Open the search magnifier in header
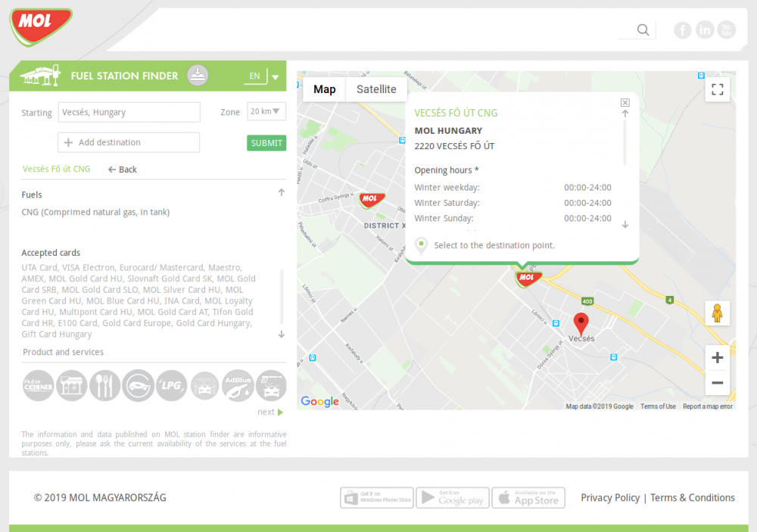757x532 pixels. click(x=643, y=30)
